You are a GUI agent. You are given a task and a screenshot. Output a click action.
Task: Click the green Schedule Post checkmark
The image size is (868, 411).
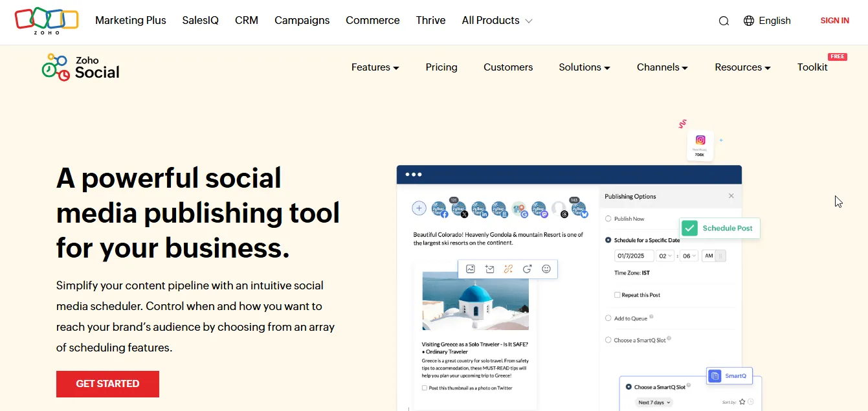click(x=690, y=228)
